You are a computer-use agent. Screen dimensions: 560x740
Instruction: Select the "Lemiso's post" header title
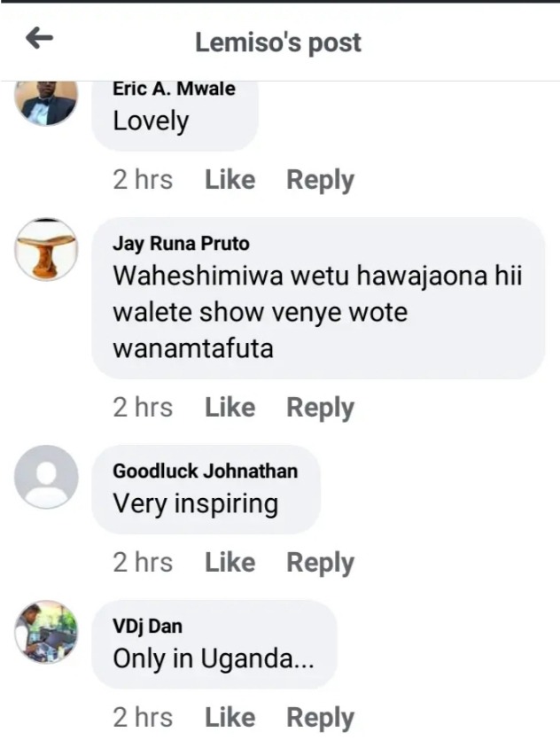point(278,43)
